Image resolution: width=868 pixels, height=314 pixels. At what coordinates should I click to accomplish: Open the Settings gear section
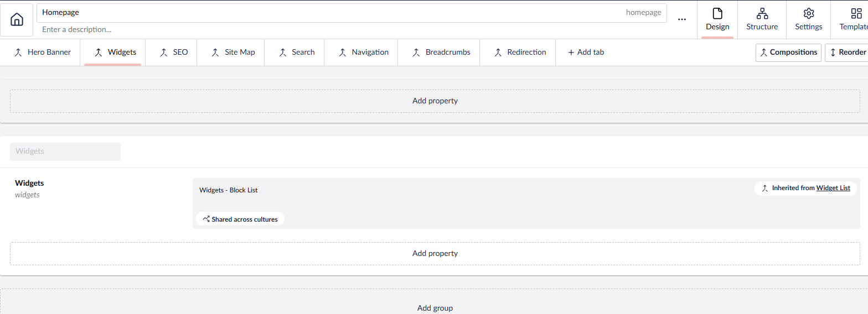[808, 19]
